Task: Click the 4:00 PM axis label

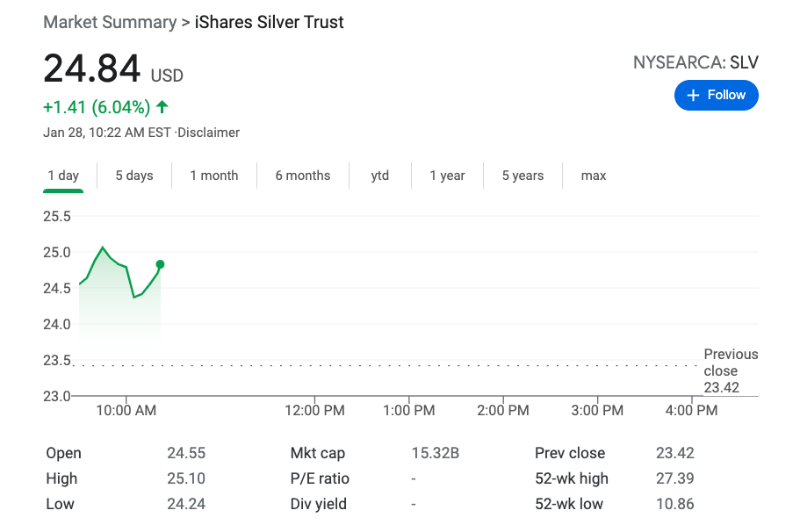Action: click(x=691, y=410)
